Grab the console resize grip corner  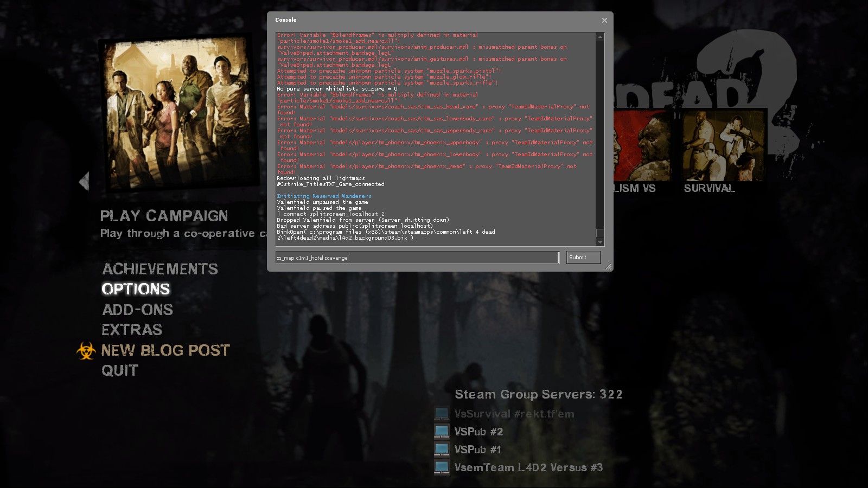[x=609, y=267]
